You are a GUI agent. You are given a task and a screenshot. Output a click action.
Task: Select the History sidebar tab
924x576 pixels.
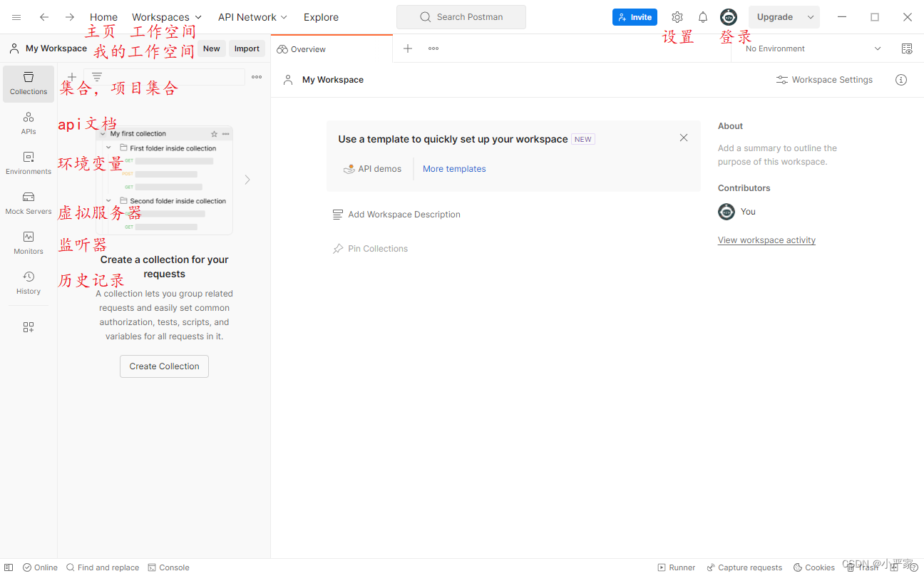coord(29,283)
